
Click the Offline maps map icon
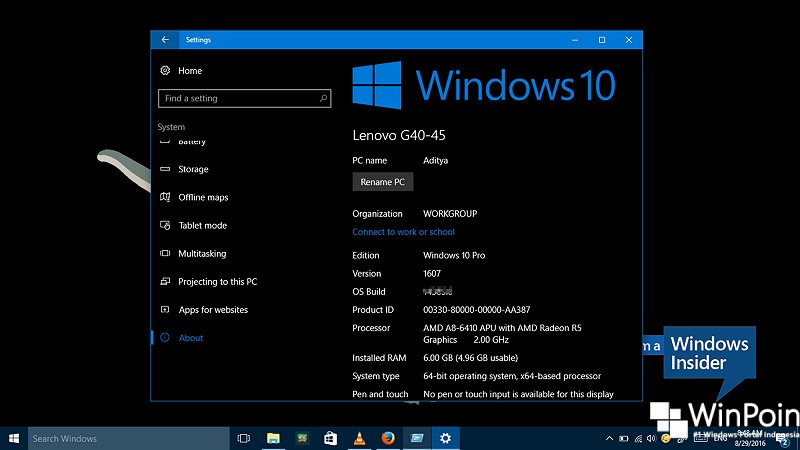[165, 197]
